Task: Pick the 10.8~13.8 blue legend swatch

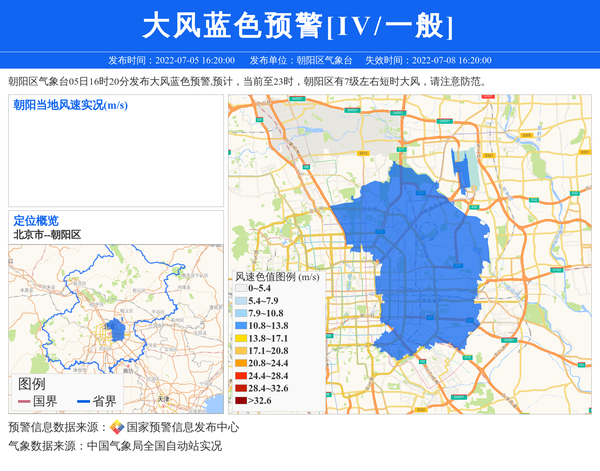Action: click(240, 326)
